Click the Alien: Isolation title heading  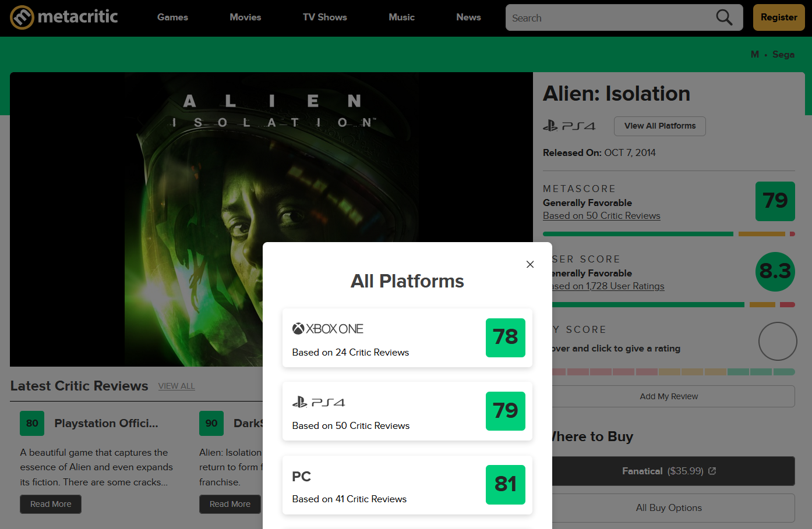[616, 94]
